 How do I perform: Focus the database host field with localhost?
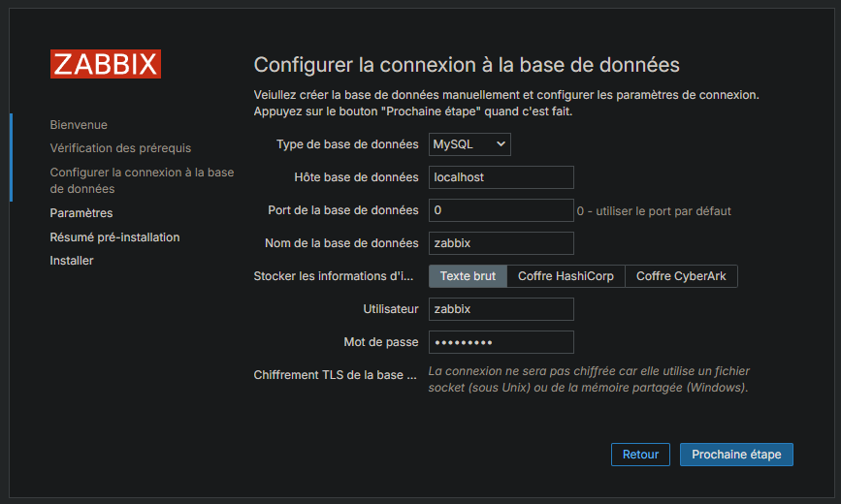[501, 177]
